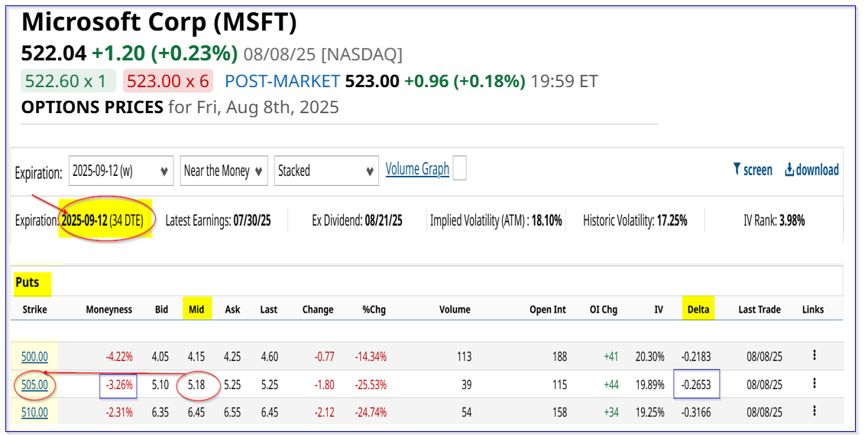Viewport: 868px width, 435px height.
Task: Sort by Moneyness column header
Action: coord(109,310)
